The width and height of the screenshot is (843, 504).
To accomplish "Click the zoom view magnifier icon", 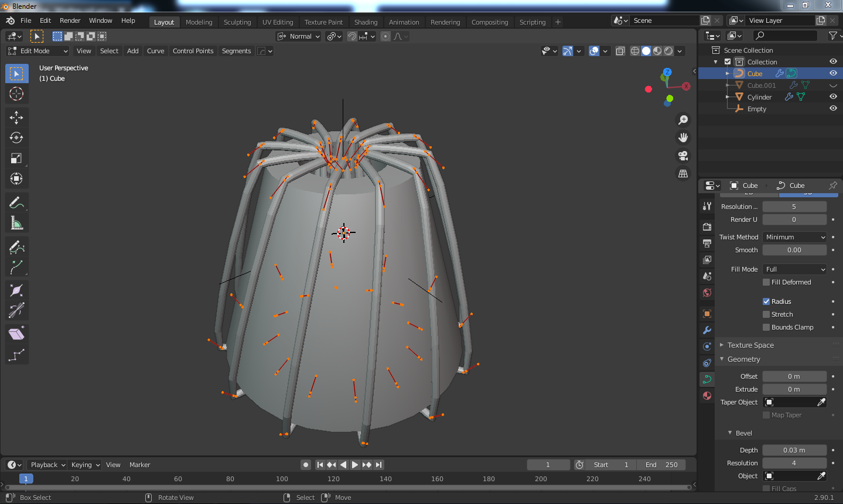I will coord(683,120).
